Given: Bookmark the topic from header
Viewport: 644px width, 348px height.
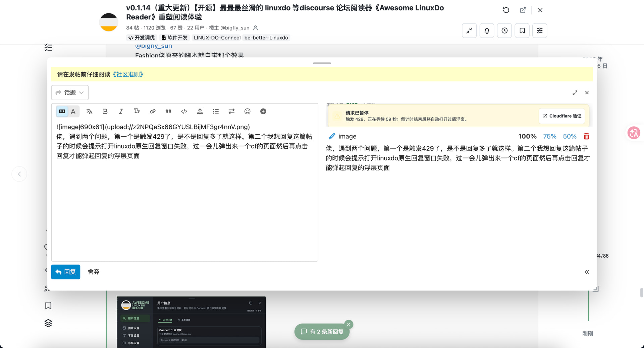Looking at the screenshot, I should point(522,30).
